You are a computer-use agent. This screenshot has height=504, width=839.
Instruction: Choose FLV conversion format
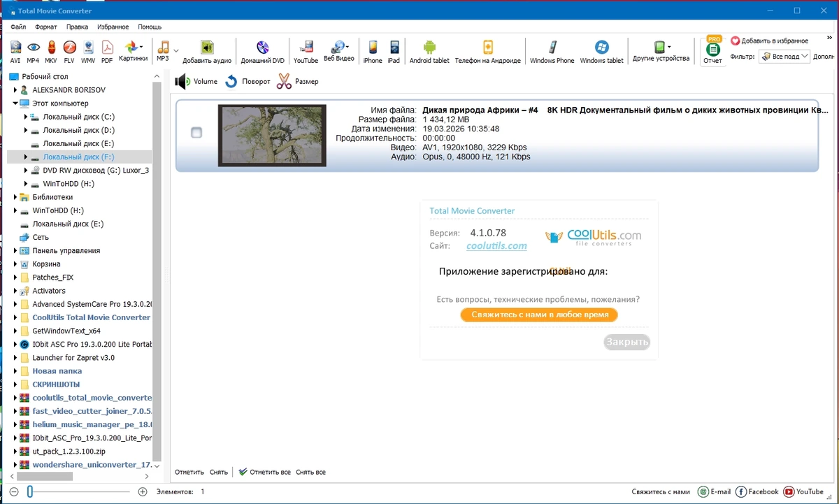(x=69, y=52)
